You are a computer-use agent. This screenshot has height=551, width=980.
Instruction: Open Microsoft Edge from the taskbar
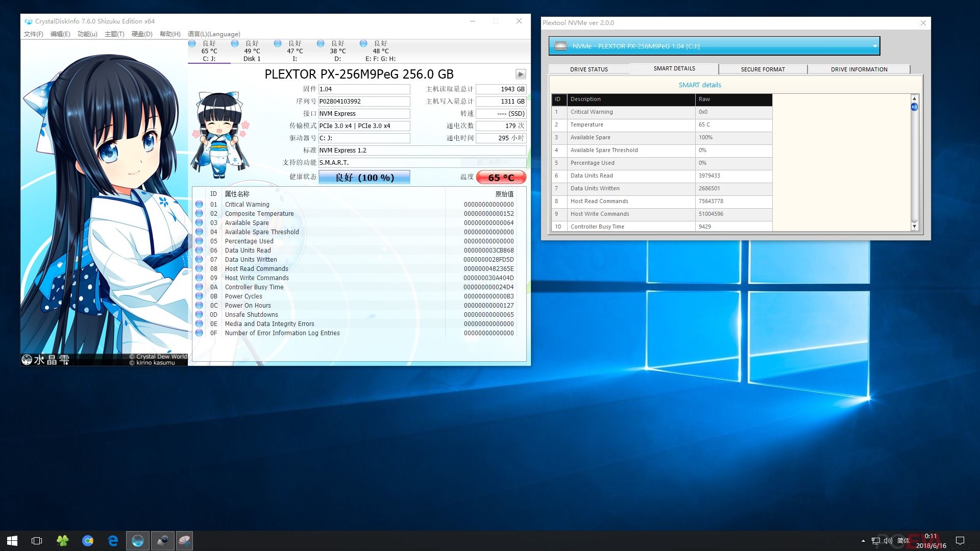[x=113, y=541]
